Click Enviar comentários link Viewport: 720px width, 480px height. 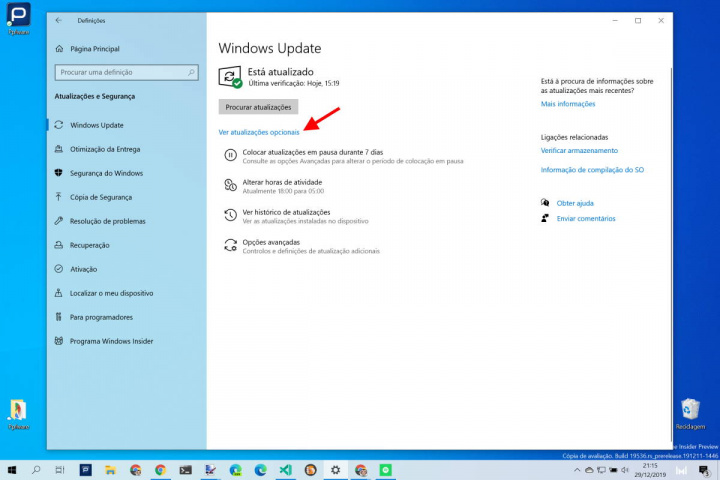tap(585, 218)
